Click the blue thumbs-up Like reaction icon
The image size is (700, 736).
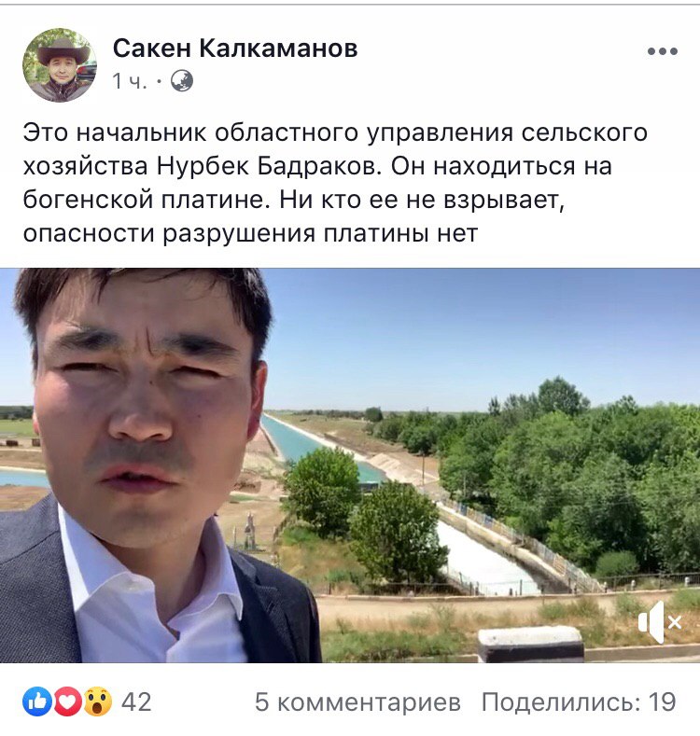37,701
